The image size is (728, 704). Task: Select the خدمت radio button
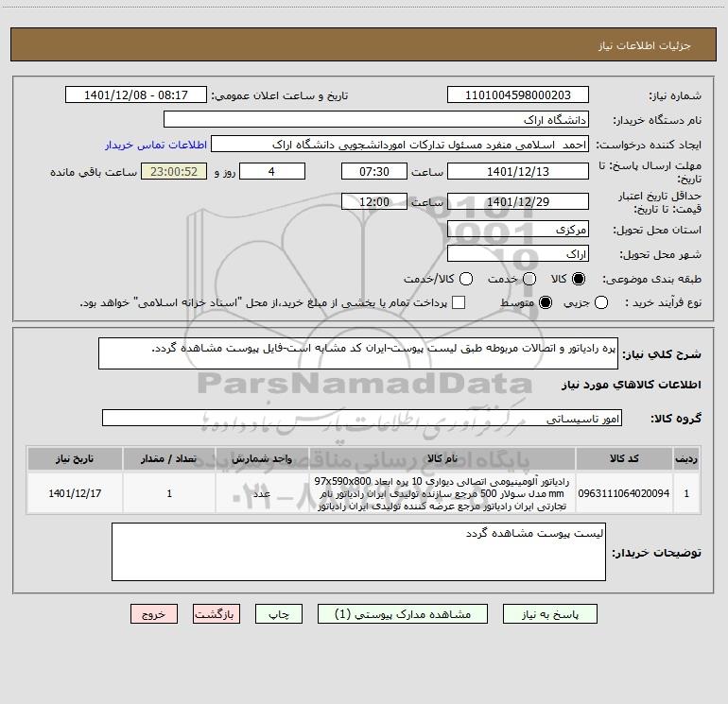tap(529, 279)
